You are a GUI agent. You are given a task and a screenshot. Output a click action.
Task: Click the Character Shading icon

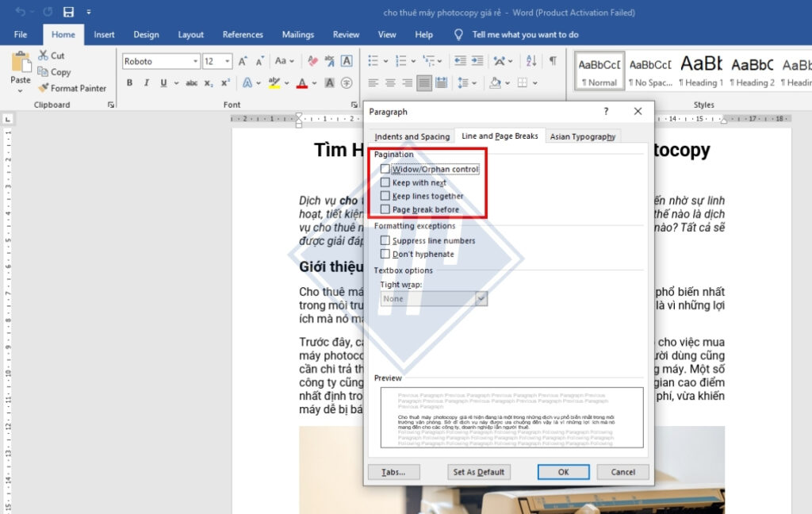(329, 83)
